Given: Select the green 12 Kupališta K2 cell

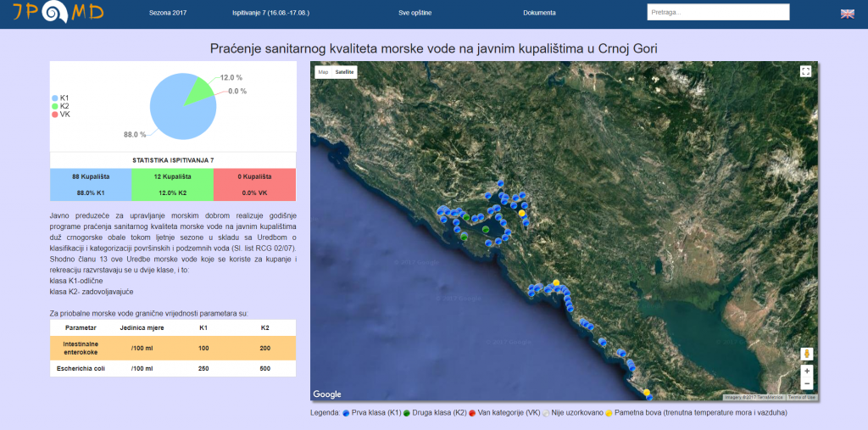Looking at the screenshot, I should tap(173, 185).
